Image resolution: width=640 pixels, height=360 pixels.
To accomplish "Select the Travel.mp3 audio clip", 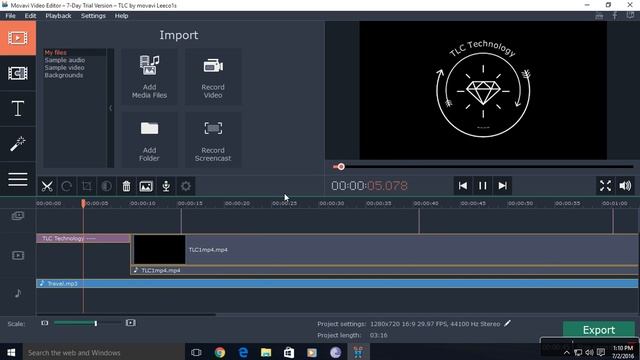I will (x=337, y=283).
